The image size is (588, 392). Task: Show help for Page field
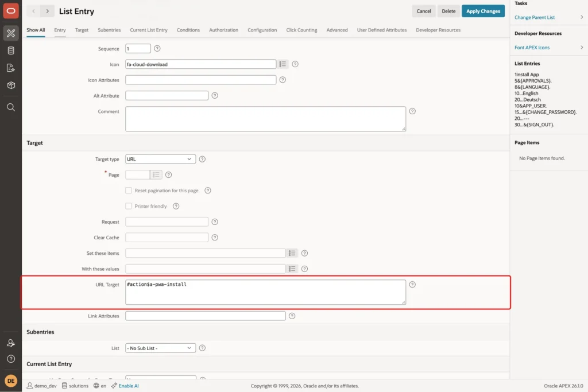point(168,174)
